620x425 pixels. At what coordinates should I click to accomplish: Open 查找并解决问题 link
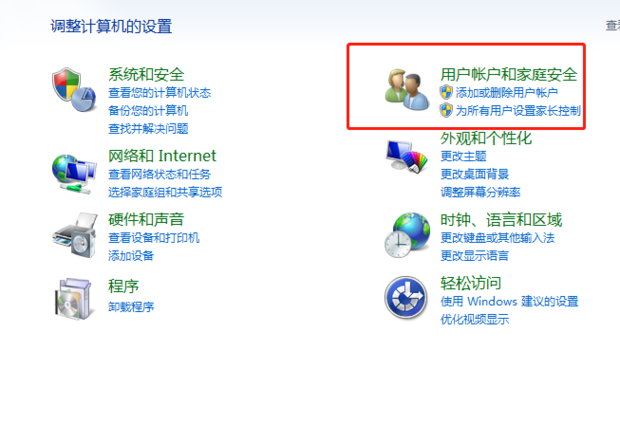point(148,128)
